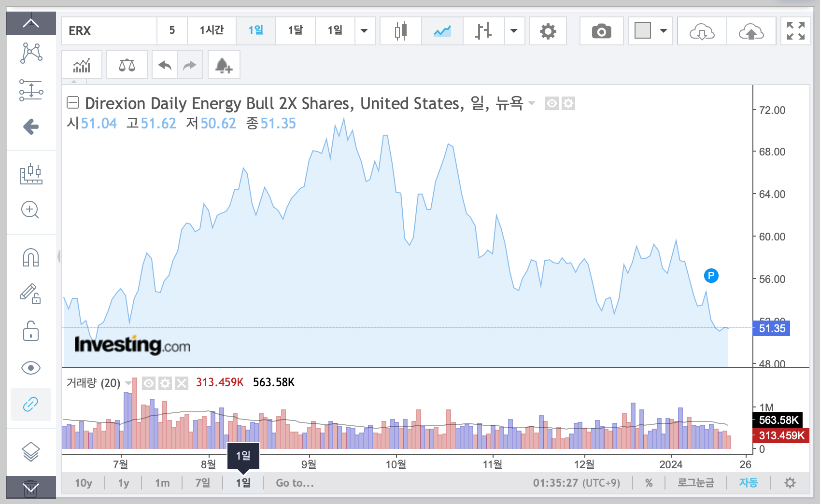The width and height of the screenshot is (820, 504).
Task: Select the pattern drawing tool (connected nodes)
Action: point(31,53)
